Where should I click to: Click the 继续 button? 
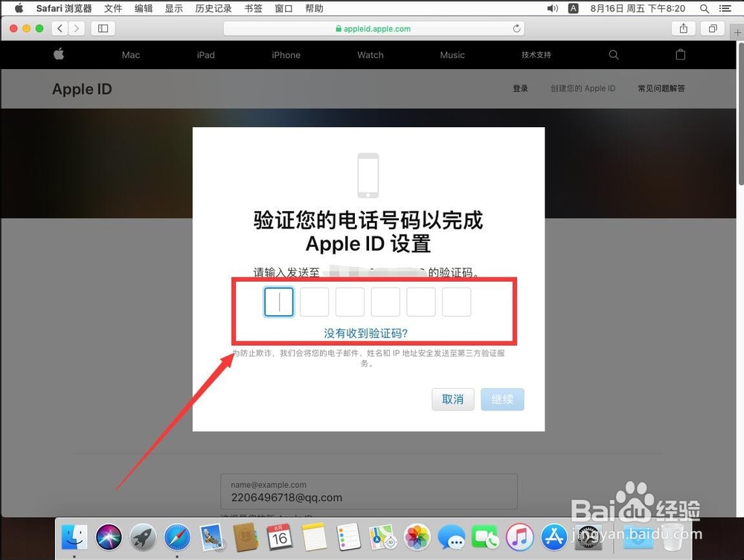click(x=502, y=399)
